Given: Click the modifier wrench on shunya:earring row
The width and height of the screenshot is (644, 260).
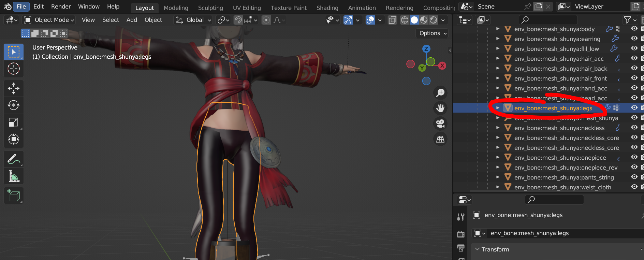Looking at the screenshot, I should click(x=615, y=39).
